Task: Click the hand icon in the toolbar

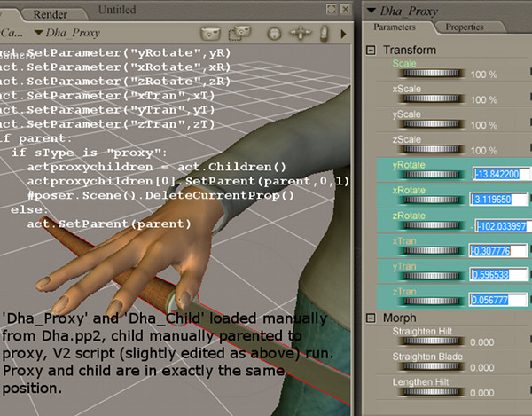Action: (x=324, y=34)
